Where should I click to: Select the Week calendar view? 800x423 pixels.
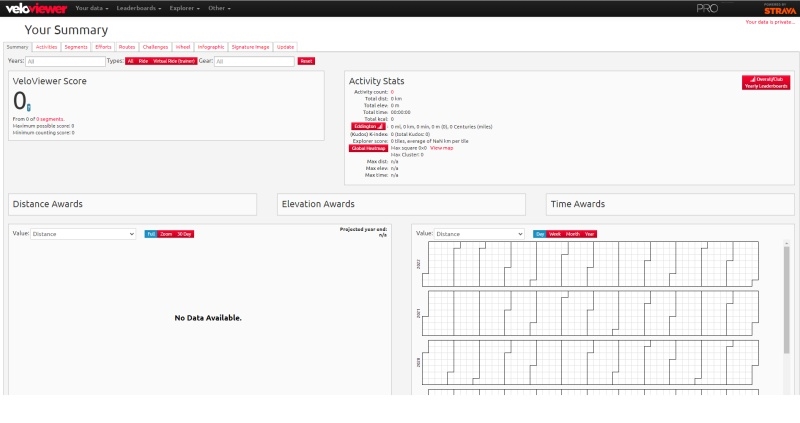point(555,234)
